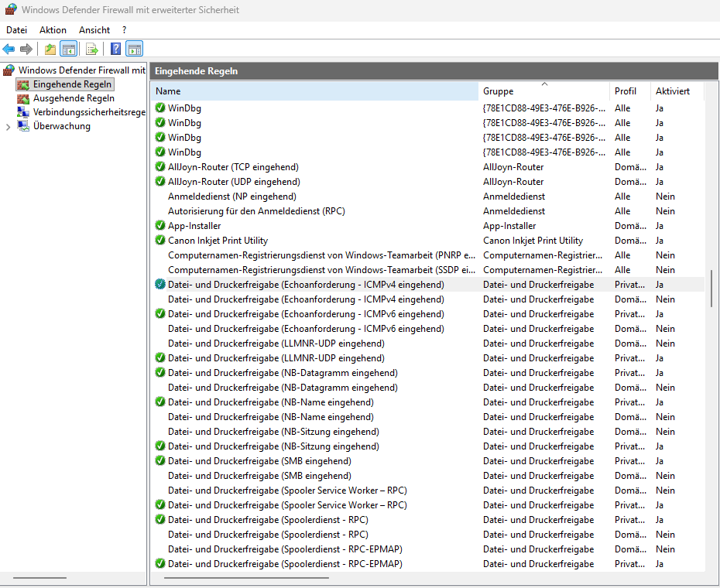
Task: Open the Ansicht menu
Action: 94,30
